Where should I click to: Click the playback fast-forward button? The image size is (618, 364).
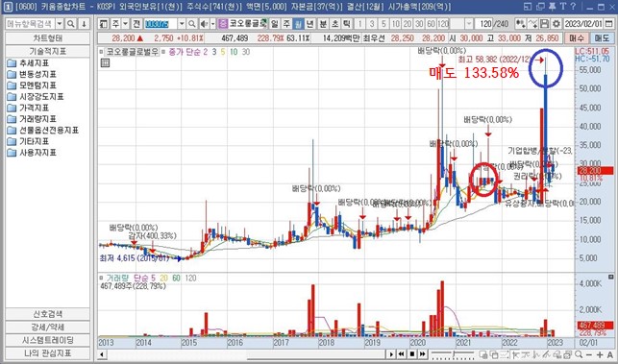[x=423, y=354]
